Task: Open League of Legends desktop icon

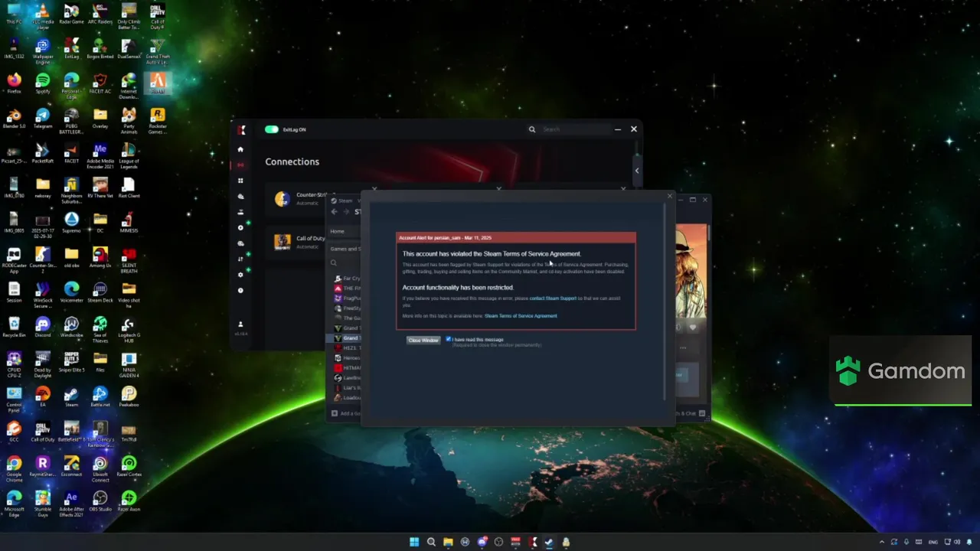Action: tap(129, 155)
